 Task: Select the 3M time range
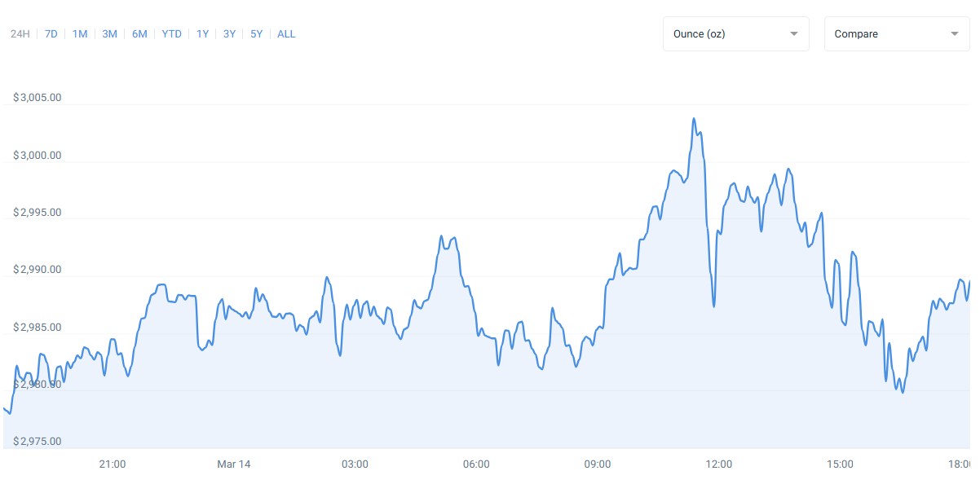pyautogui.click(x=109, y=34)
